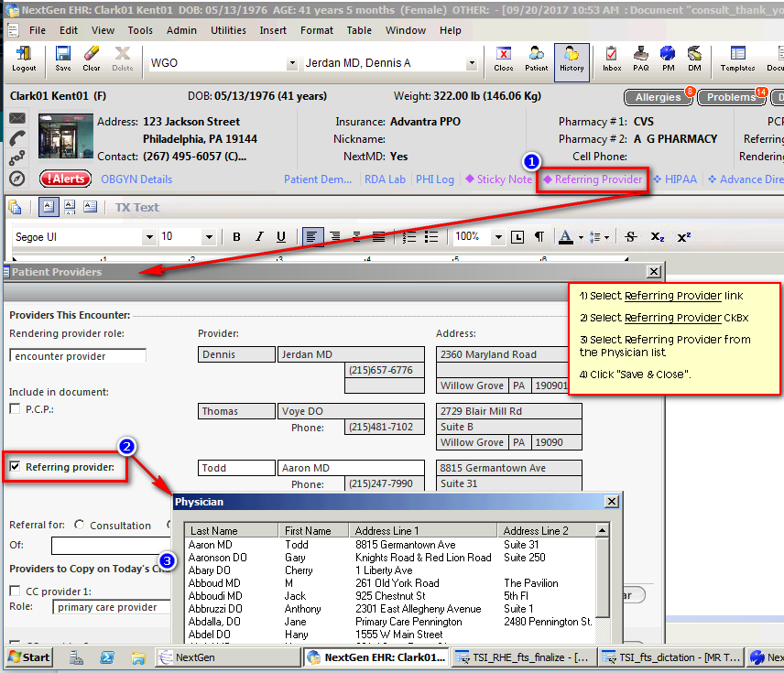The width and height of the screenshot is (784, 673).
Task: Click the compass icon beside Alerts
Action: [x=17, y=178]
